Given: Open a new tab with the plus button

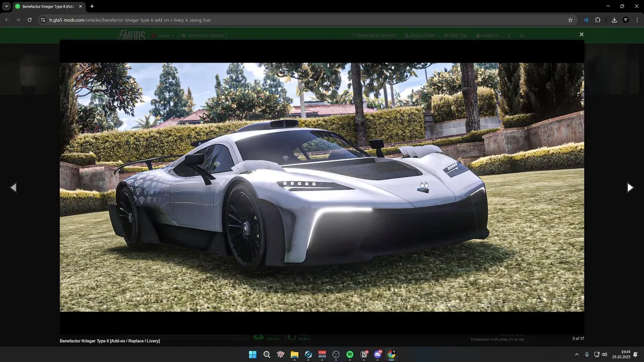Looking at the screenshot, I should [92, 7].
